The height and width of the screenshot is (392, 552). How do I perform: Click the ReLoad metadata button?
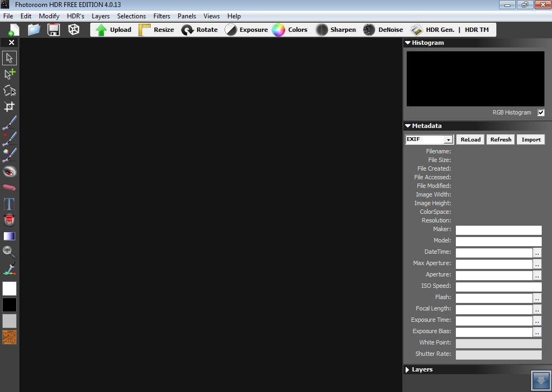click(x=470, y=139)
